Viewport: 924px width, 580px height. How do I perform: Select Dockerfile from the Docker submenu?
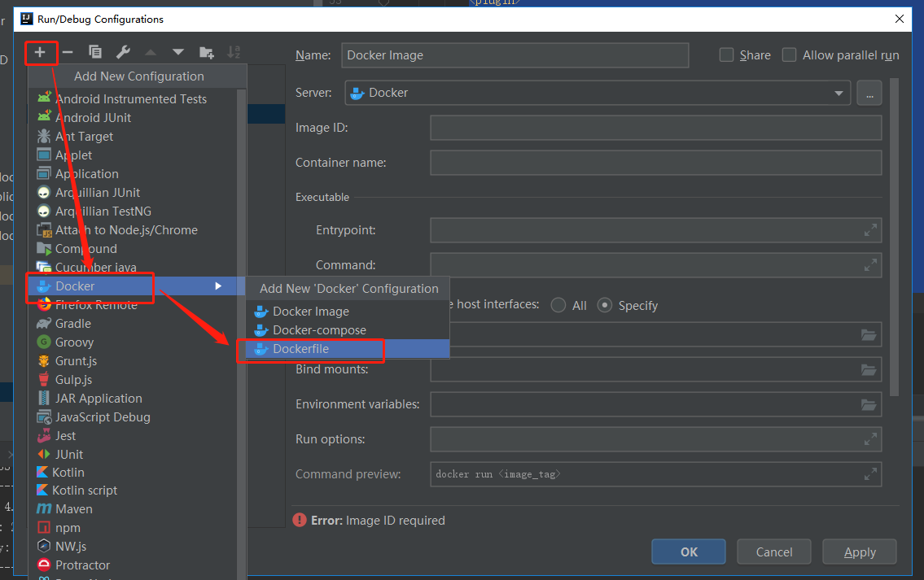coord(348,349)
